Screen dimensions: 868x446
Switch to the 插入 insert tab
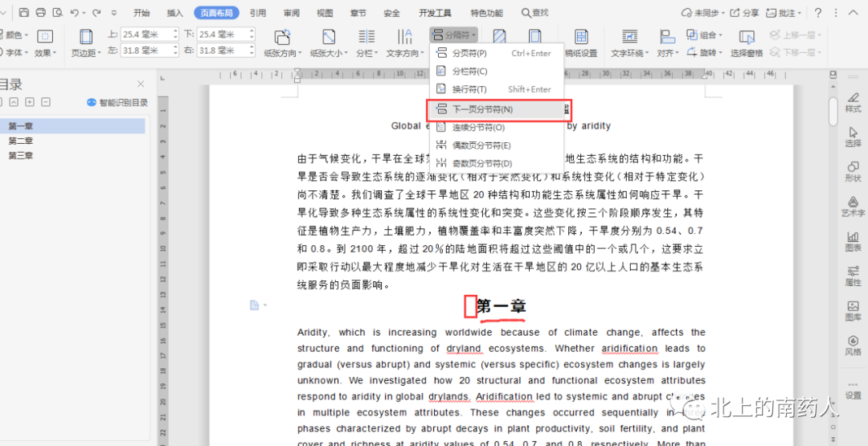coord(175,13)
